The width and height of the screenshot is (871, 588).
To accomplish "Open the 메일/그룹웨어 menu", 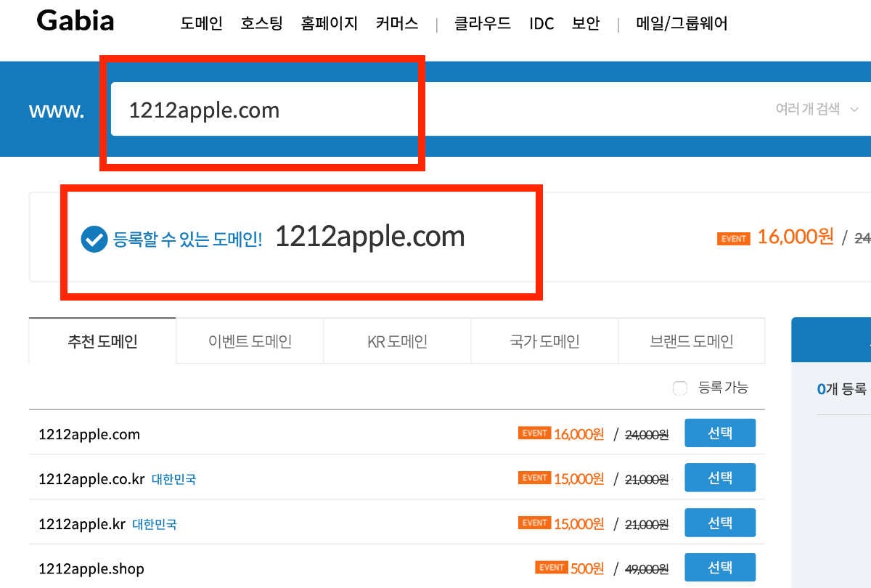I will tap(682, 24).
